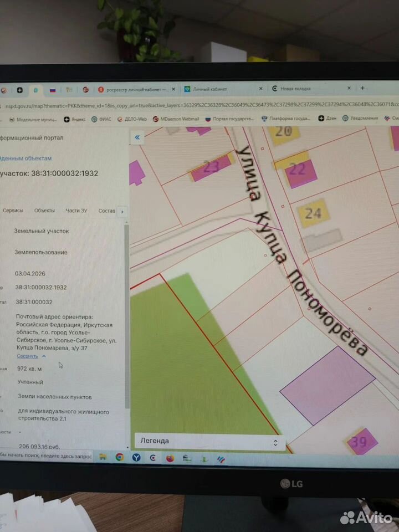Open the Модельные муниципальные bookmark
Screen dimensions: 399x532
[x=33, y=120]
